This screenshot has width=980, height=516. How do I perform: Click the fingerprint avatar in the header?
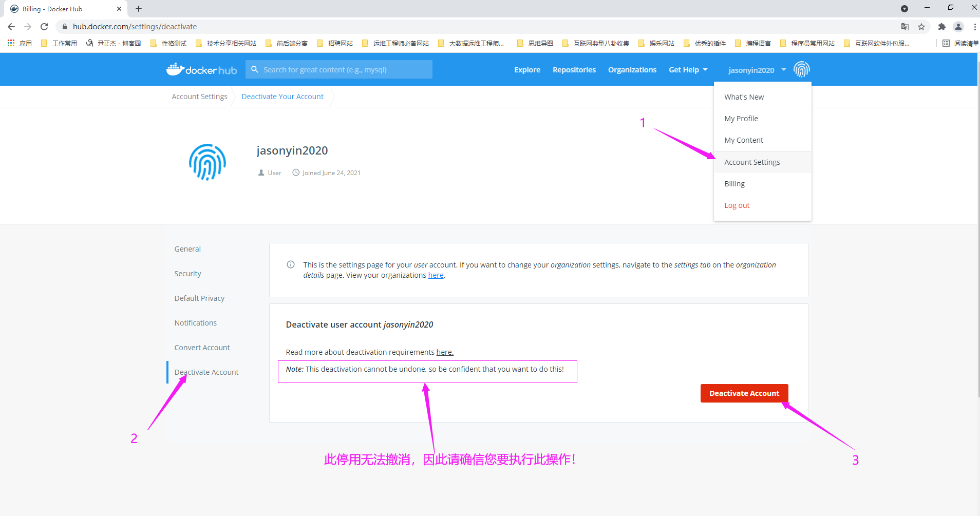coord(801,69)
